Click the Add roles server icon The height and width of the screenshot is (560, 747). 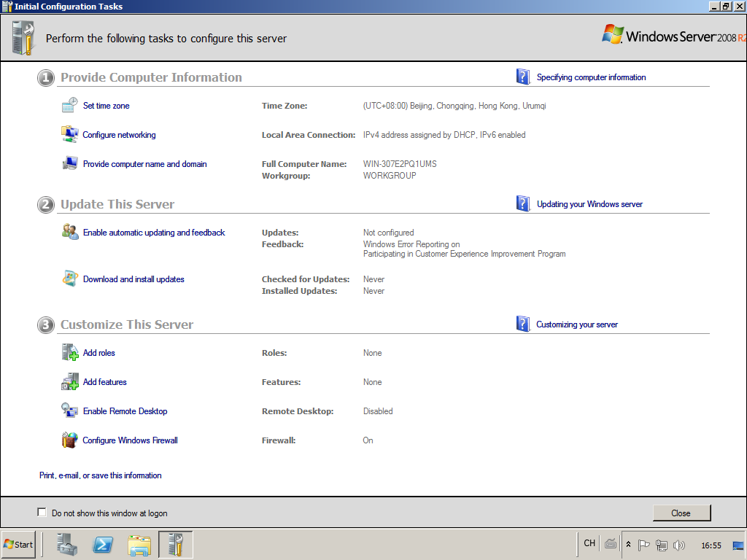(70, 352)
